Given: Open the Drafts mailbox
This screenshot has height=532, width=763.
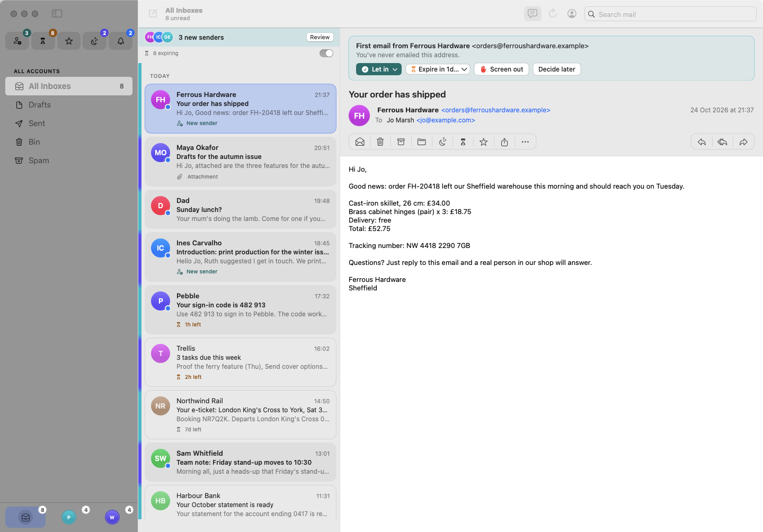Looking at the screenshot, I should [x=69, y=105].
